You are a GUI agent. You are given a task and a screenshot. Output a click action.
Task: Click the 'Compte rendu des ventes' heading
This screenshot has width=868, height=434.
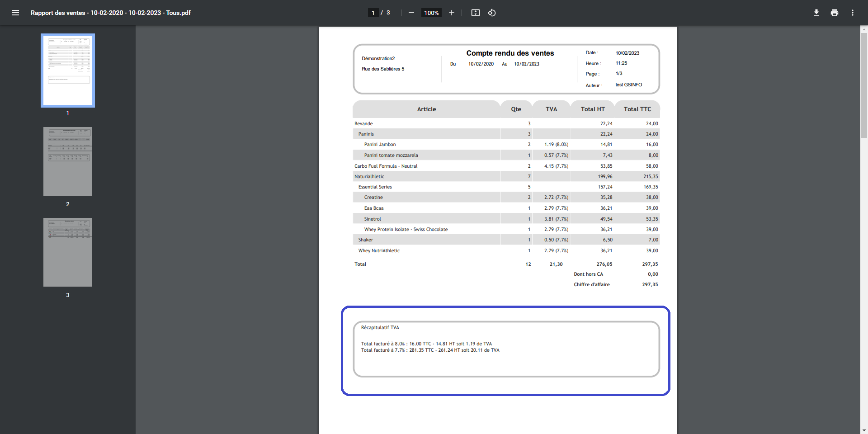(510, 53)
